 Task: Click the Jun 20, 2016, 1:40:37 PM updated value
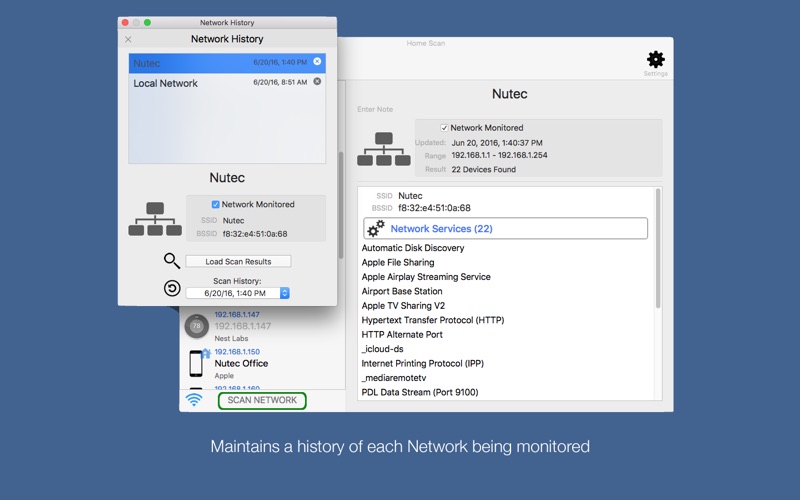497,143
